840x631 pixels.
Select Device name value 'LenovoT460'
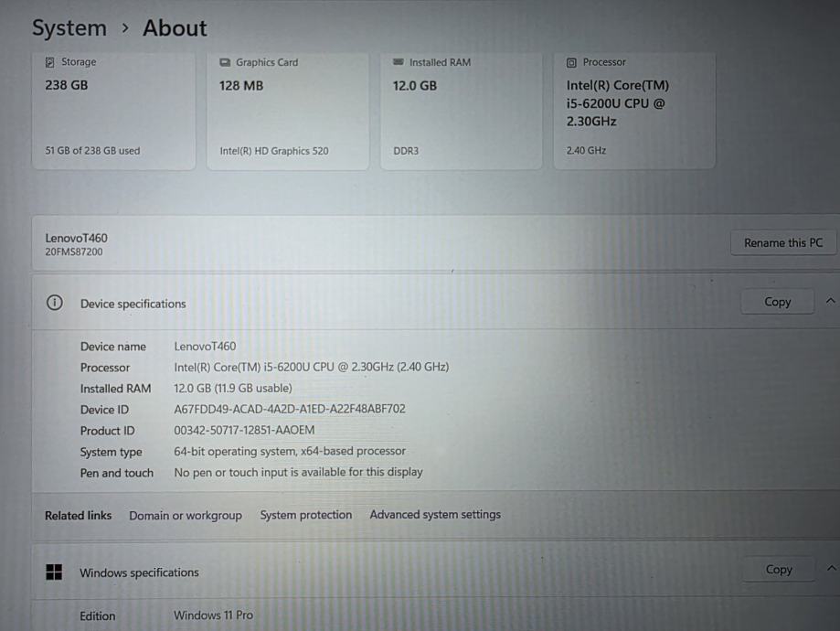click(x=205, y=347)
